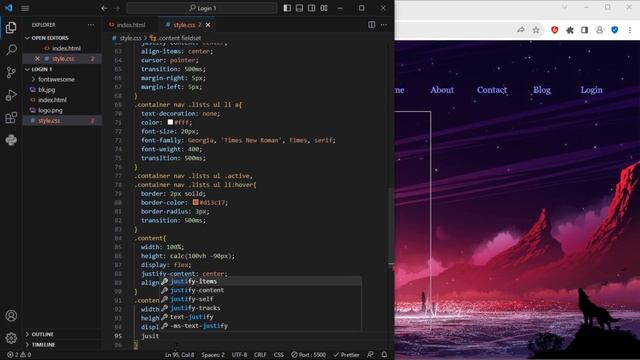Open the Manage gear icon
This screenshot has width=640, height=360.
(11, 338)
